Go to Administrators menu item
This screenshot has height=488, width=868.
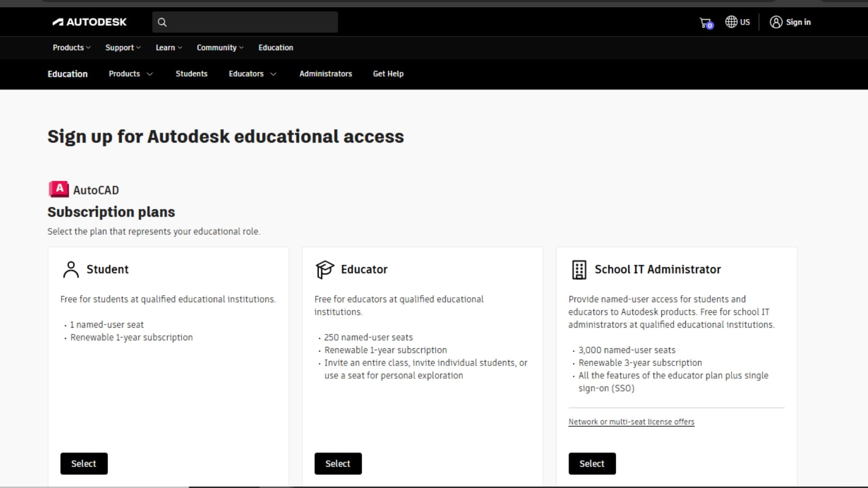(325, 74)
